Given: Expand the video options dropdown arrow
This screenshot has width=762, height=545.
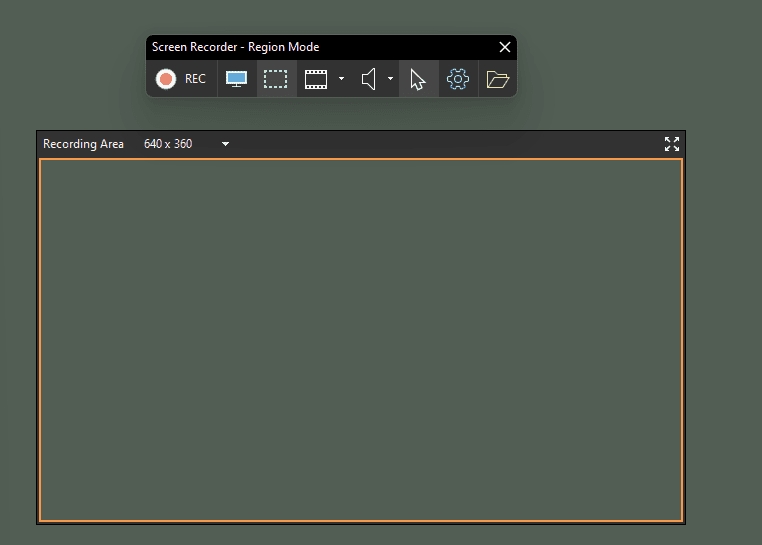Looking at the screenshot, I should point(341,79).
